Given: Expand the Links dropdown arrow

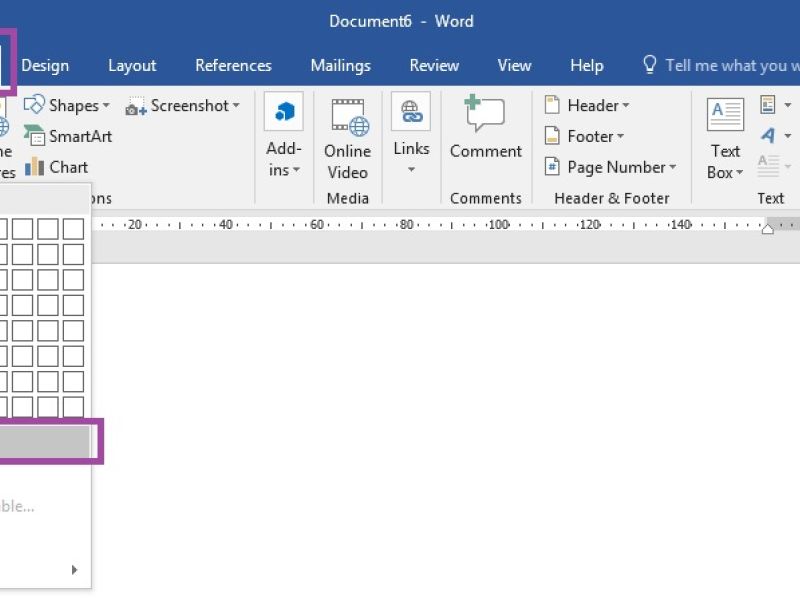Looking at the screenshot, I should click(x=411, y=169).
